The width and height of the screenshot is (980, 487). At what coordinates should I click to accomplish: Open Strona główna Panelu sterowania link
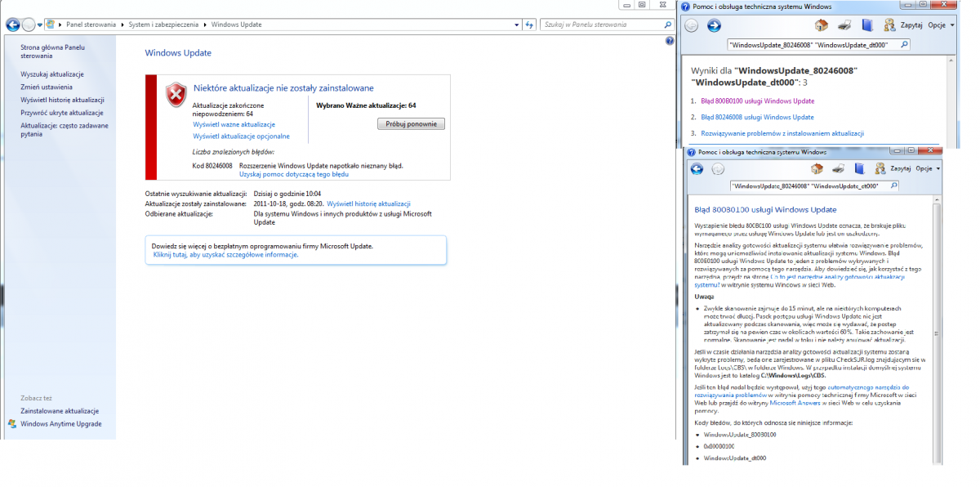52,51
